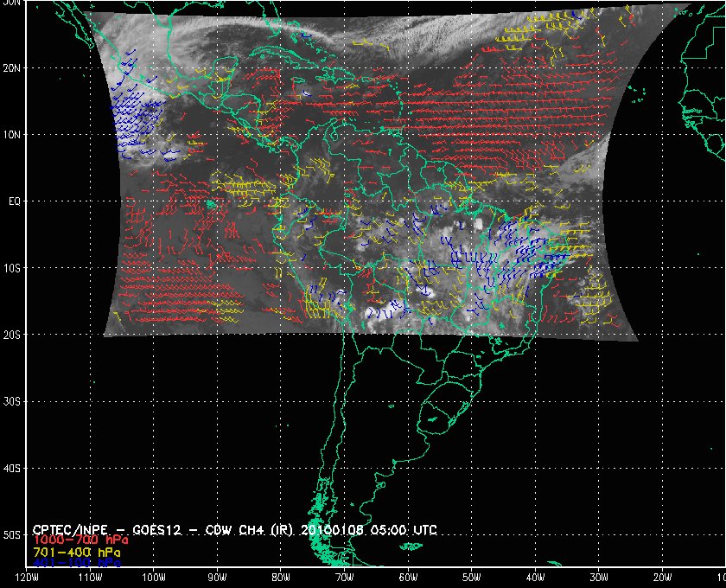This screenshot has width=726, height=588.
Task: Select the EQ equator label
Action: click(x=15, y=201)
